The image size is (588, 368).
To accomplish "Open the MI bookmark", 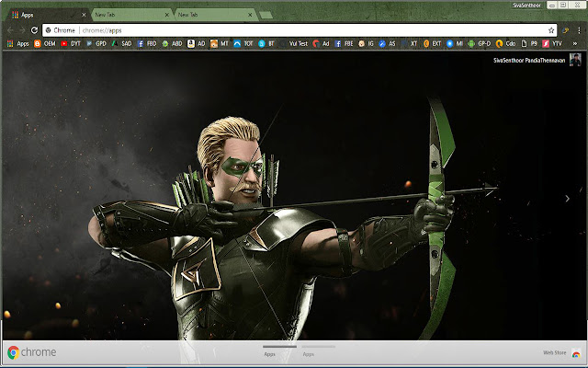I will tap(455, 43).
